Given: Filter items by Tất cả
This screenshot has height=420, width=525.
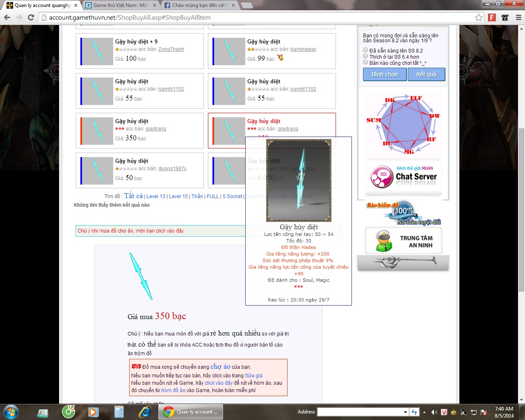Looking at the screenshot, I should 134,196.
